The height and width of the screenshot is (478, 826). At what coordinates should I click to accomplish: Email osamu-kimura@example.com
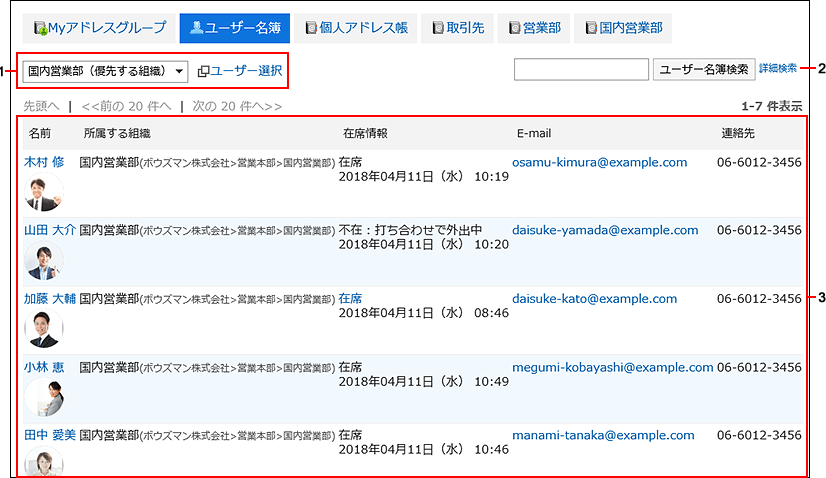tap(599, 162)
